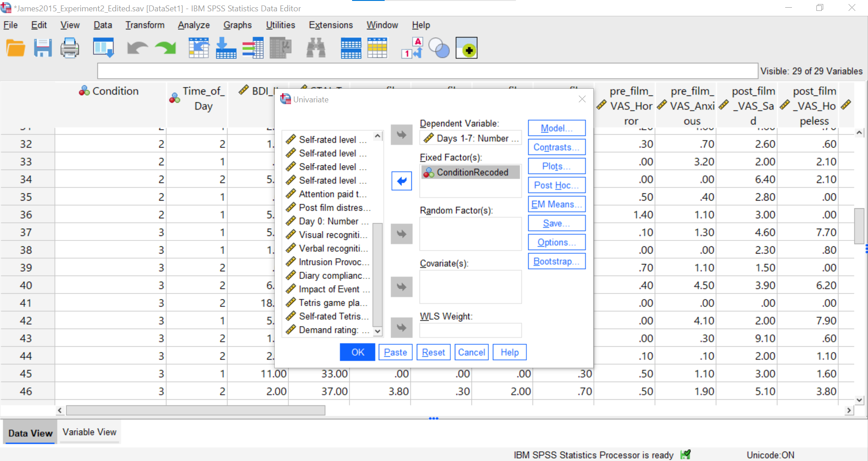Image resolution: width=868 pixels, height=461 pixels.
Task: Confirm the analysis with OK
Action: tap(358, 352)
